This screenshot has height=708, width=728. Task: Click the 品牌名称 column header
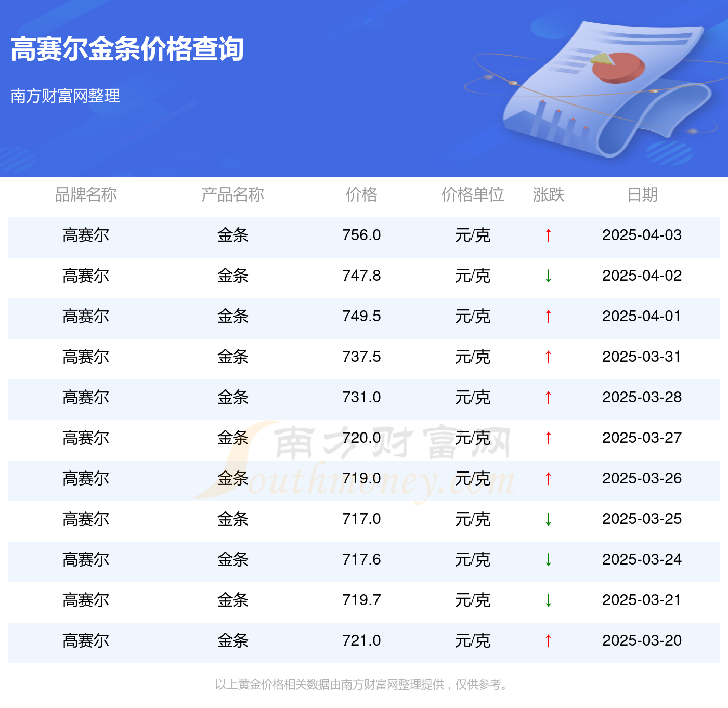pos(86,194)
